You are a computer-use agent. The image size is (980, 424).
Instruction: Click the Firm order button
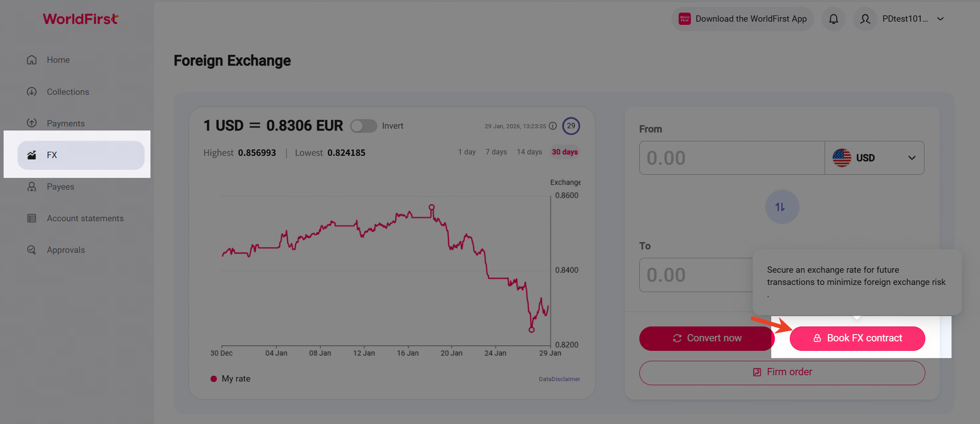(782, 372)
